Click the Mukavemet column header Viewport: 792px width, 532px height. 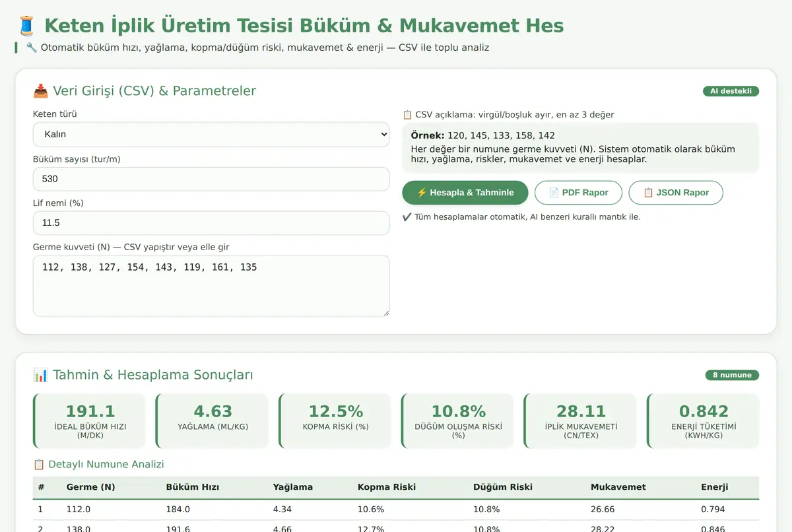point(618,487)
